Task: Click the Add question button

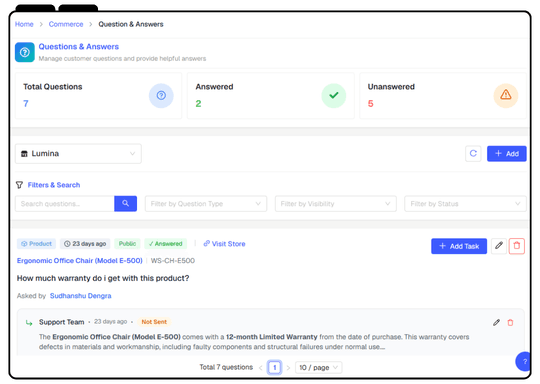Action: (507, 154)
